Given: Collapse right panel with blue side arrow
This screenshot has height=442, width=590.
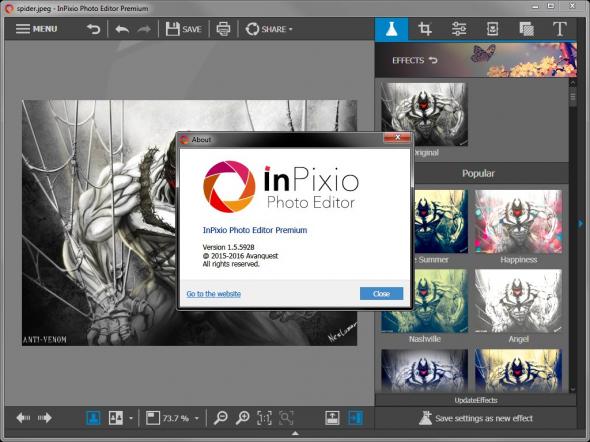Looking at the screenshot, I should [581, 223].
